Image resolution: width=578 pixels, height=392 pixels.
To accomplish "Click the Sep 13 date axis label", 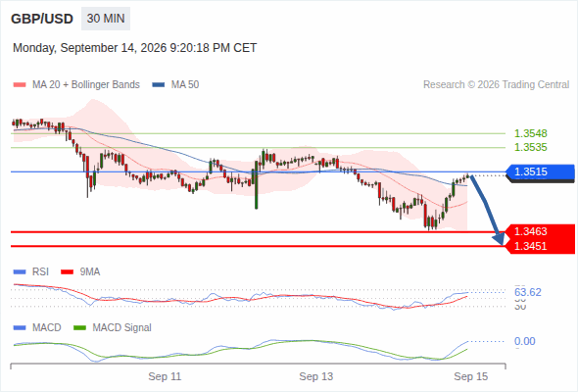I will pyautogui.click(x=315, y=376).
